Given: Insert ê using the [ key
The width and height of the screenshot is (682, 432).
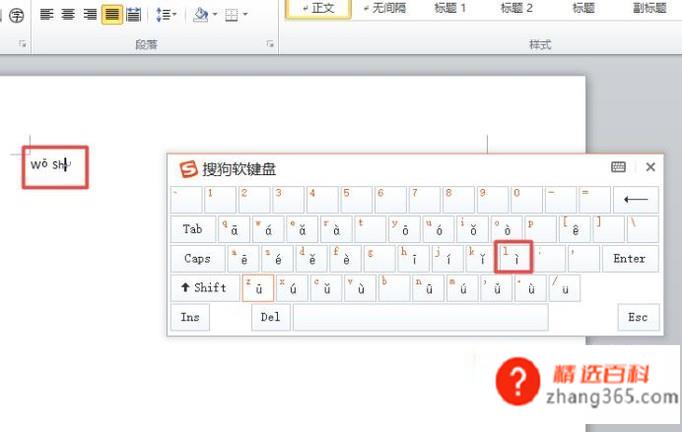Looking at the screenshot, I should [x=575, y=229].
